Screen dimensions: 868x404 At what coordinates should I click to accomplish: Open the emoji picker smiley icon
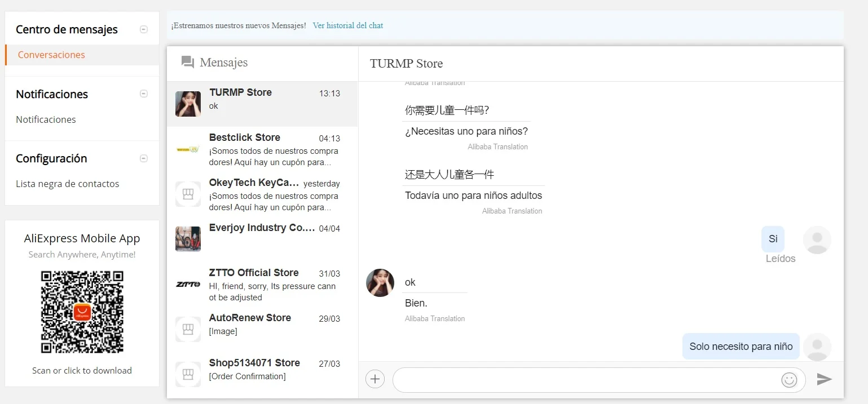[789, 380]
